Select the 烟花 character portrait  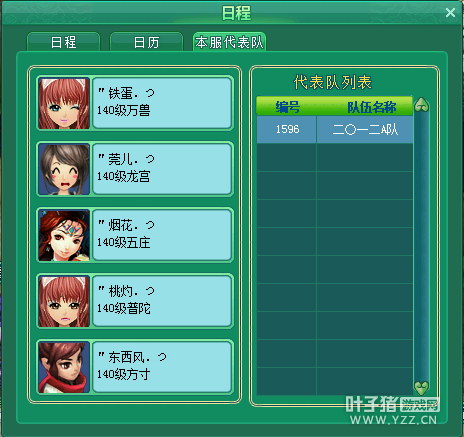64,235
